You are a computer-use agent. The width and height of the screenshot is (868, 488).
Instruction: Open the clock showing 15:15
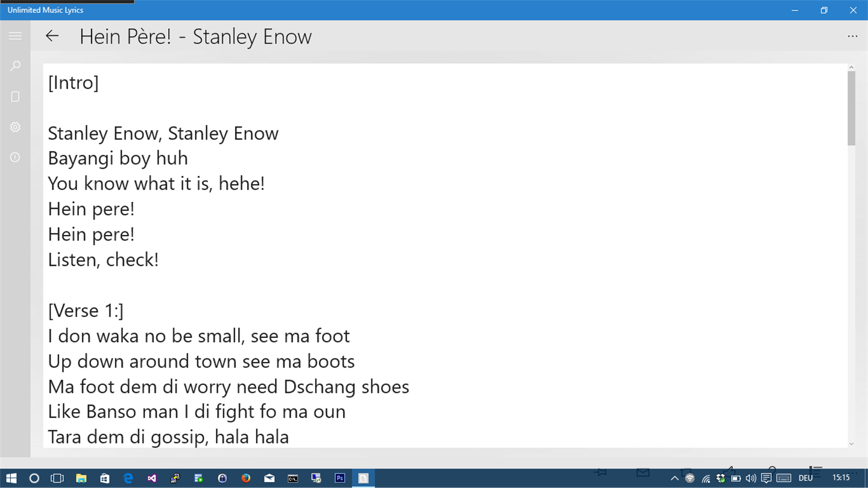click(841, 478)
